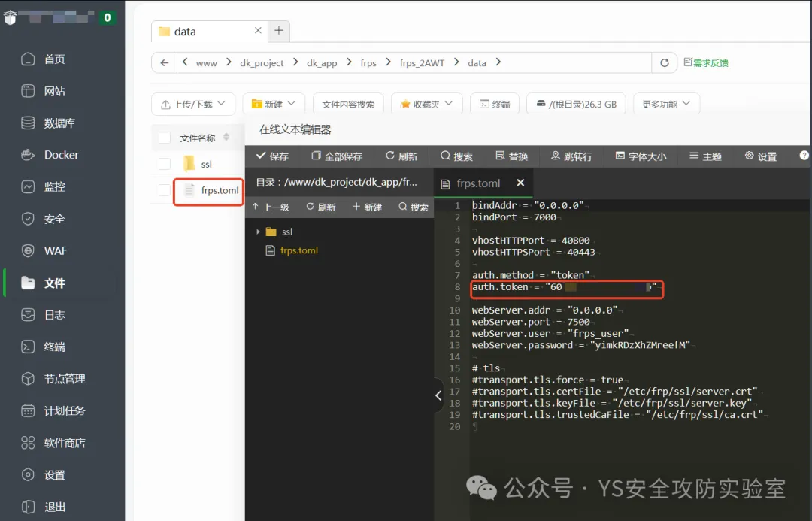Open the 软件商店 software store icon
This screenshot has width=812, height=521.
tap(28, 443)
